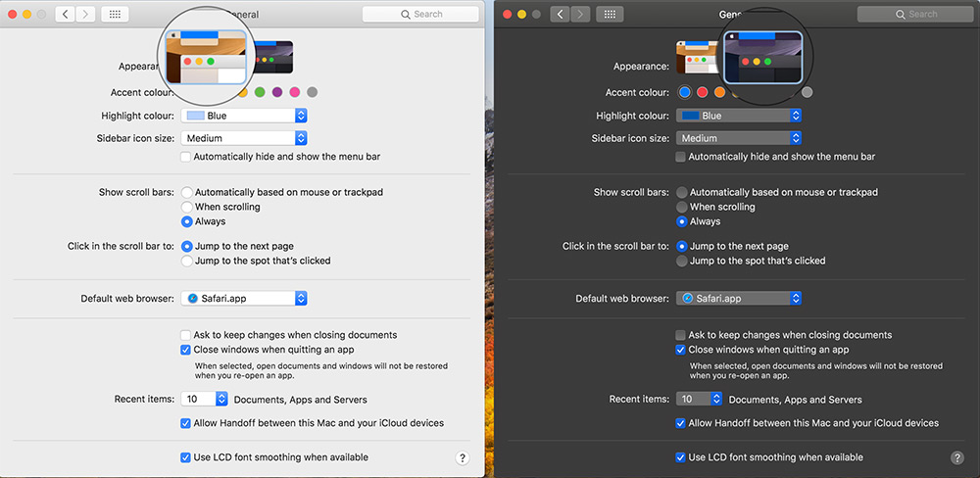Select Always scroll bars option, light window
The image size is (980, 478).
point(186,221)
